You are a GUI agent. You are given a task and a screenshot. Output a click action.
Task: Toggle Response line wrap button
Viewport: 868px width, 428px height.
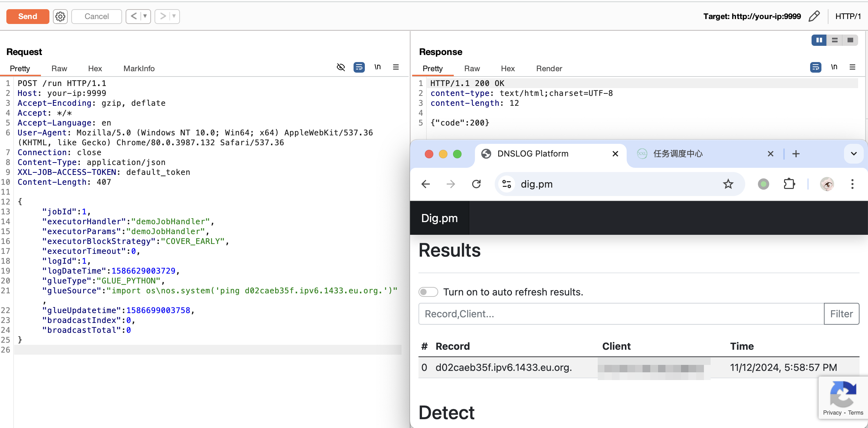(x=815, y=67)
